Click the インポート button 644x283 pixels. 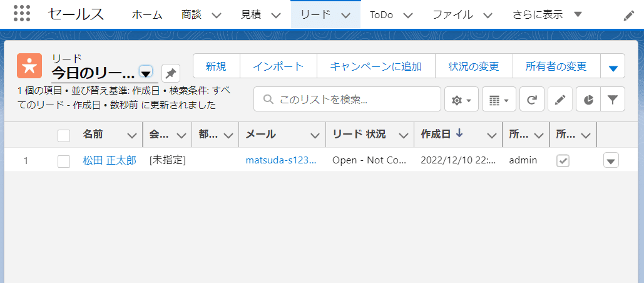click(279, 66)
